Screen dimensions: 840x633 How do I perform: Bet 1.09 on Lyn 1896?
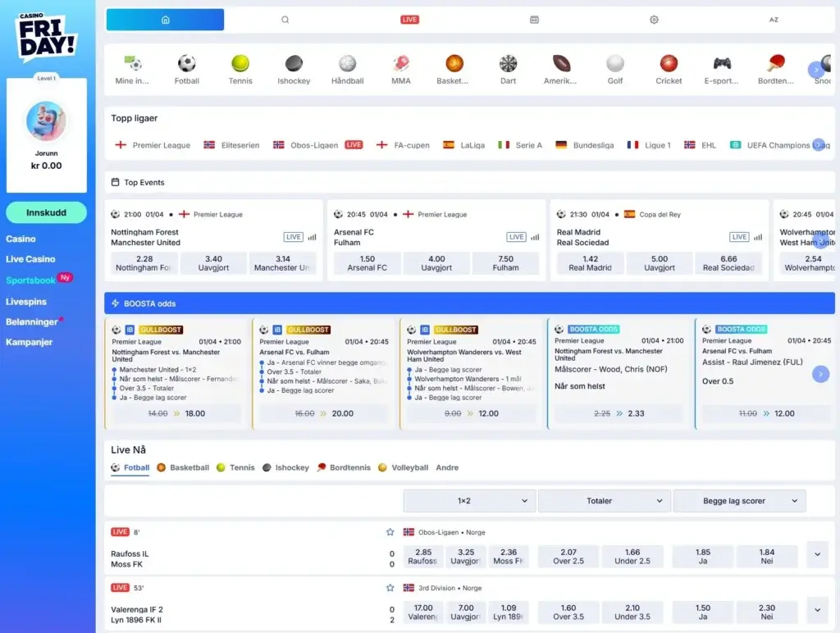pyautogui.click(x=509, y=612)
